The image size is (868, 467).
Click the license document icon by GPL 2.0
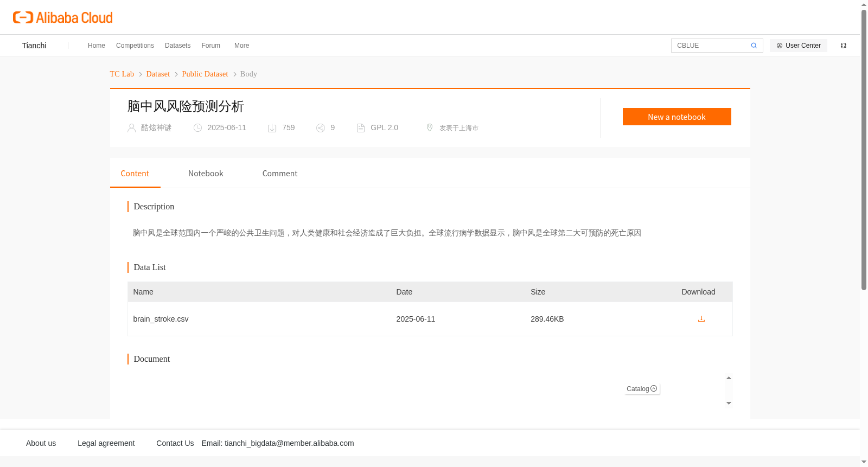point(361,128)
